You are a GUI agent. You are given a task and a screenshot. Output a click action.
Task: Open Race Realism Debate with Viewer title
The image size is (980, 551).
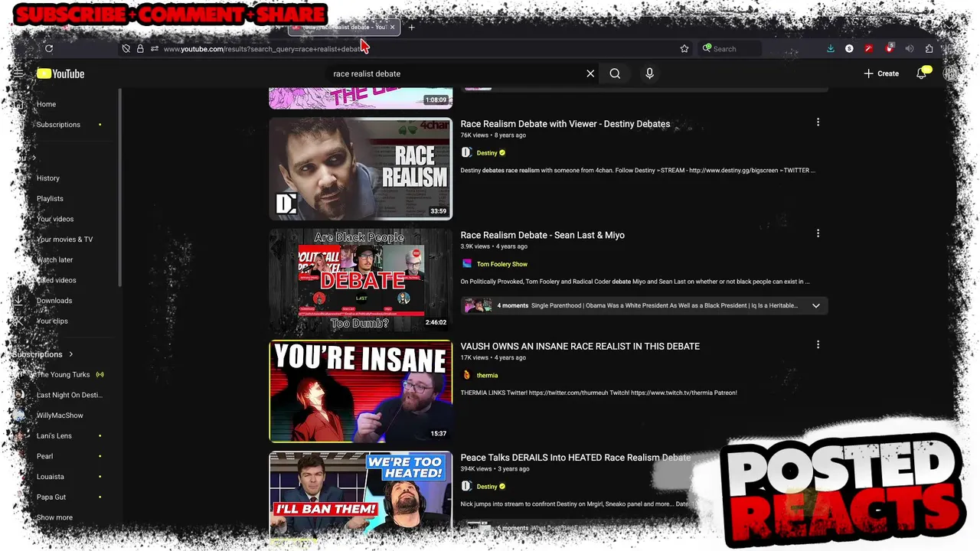coord(565,124)
